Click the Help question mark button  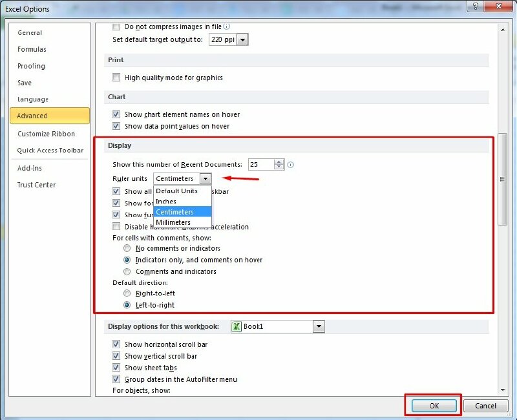coord(476,6)
